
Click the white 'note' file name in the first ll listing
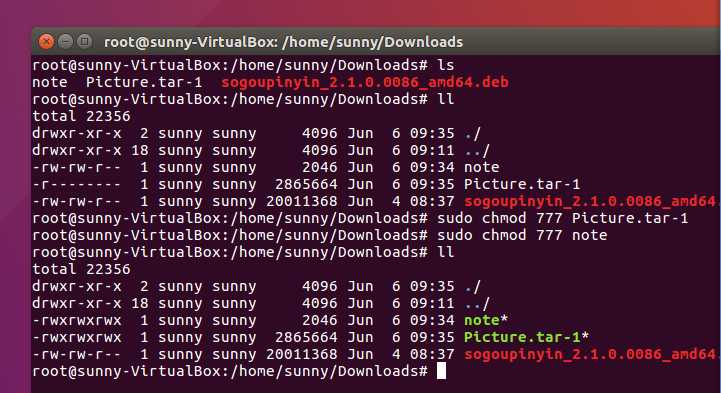coord(481,167)
